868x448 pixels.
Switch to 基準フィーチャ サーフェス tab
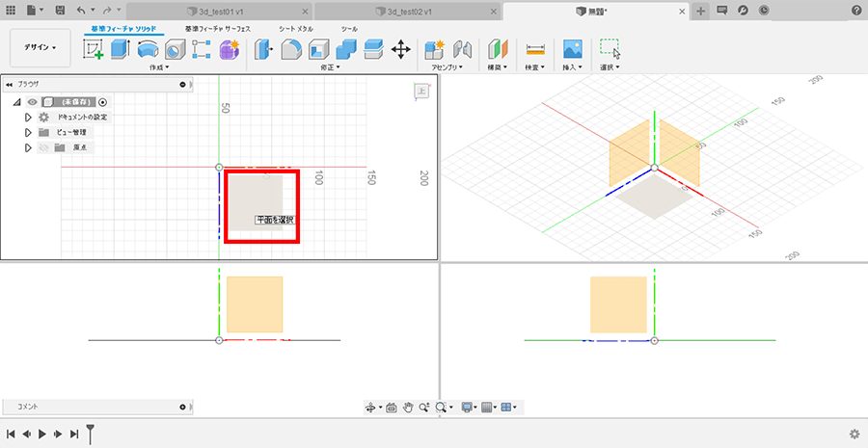(x=218, y=29)
